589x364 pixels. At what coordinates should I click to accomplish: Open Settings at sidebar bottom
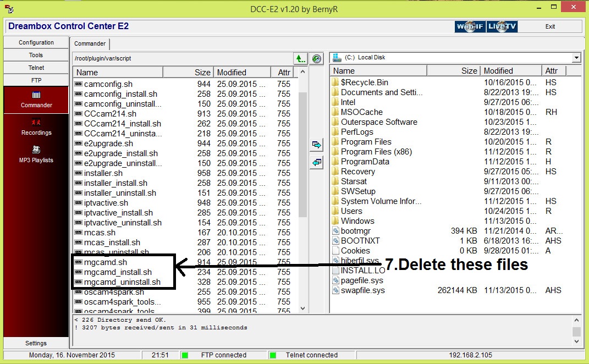click(36, 343)
